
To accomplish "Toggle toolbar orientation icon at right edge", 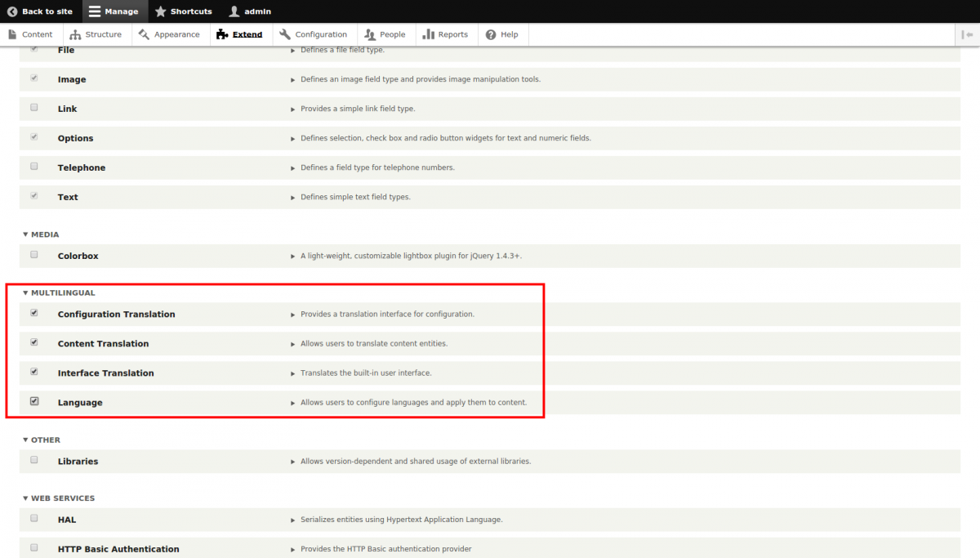I will (x=968, y=34).
